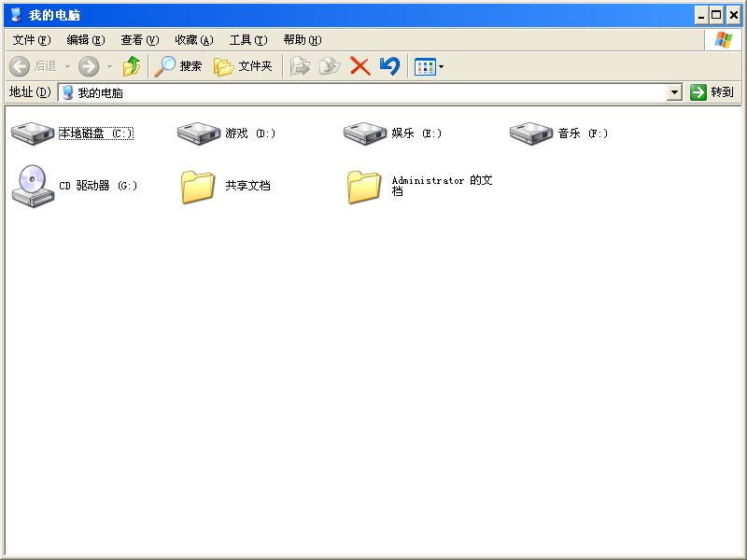This screenshot has width=747, height=560.
Task: Expand the address bar dropdown arrow
Action: (674, 92)
